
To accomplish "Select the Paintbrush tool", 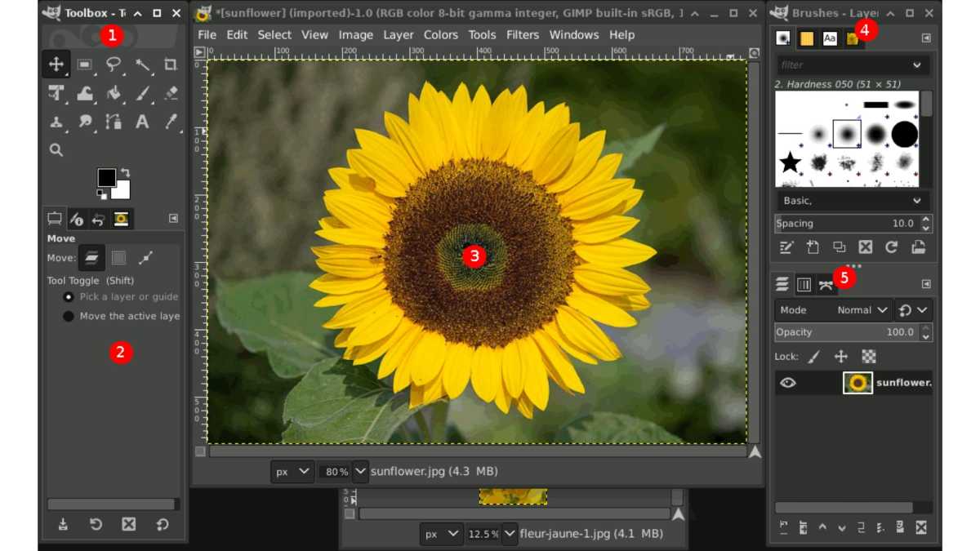I will (142, 93).
